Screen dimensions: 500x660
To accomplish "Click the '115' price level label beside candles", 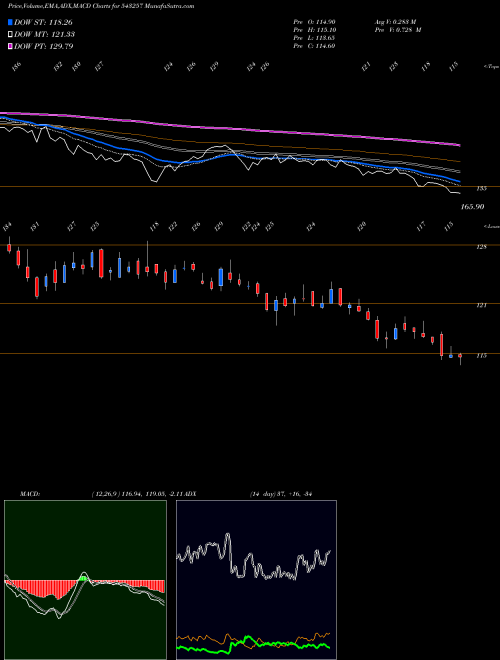I will (x=481, y=356).
